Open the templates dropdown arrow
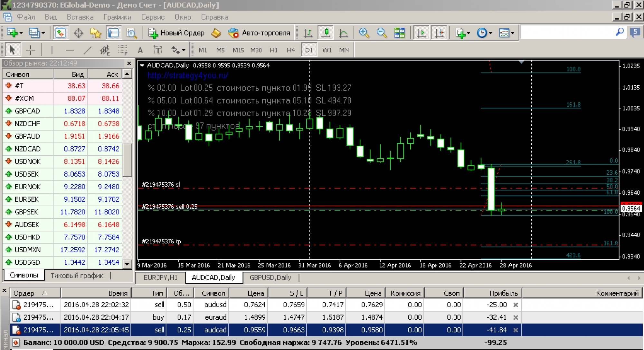This screenshot has width=644, height=350. click(x=513, y=33)
